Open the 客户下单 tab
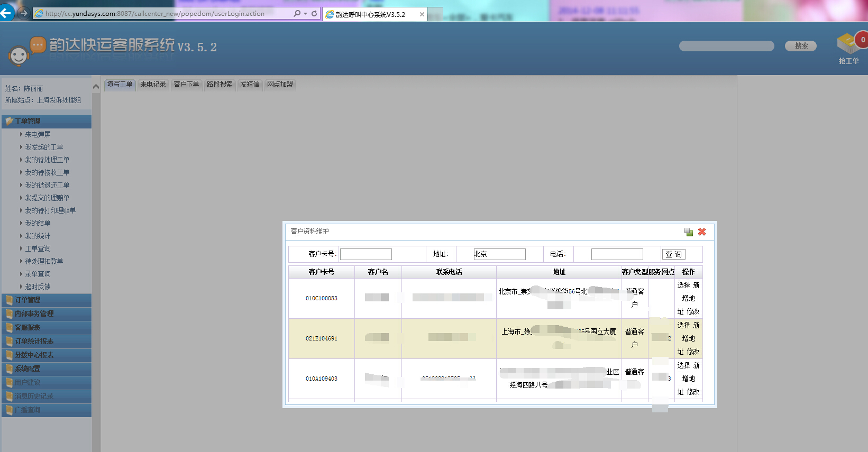 (x=186, y=85)
